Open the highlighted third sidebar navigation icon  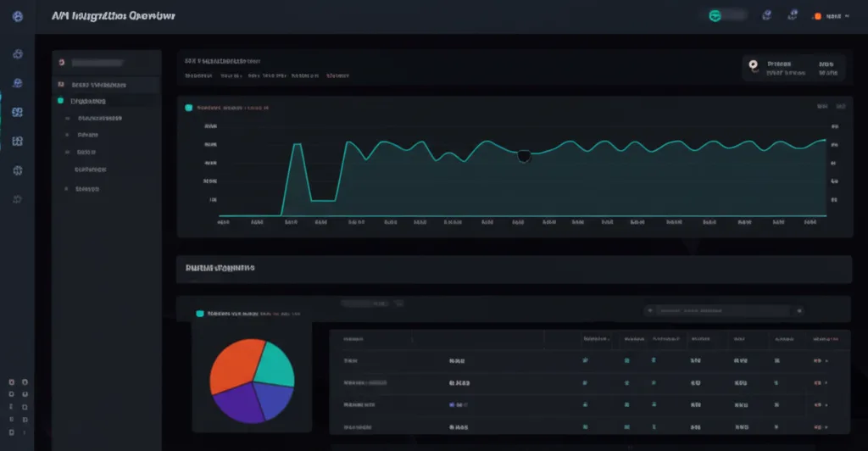click(x=18, y=113)
